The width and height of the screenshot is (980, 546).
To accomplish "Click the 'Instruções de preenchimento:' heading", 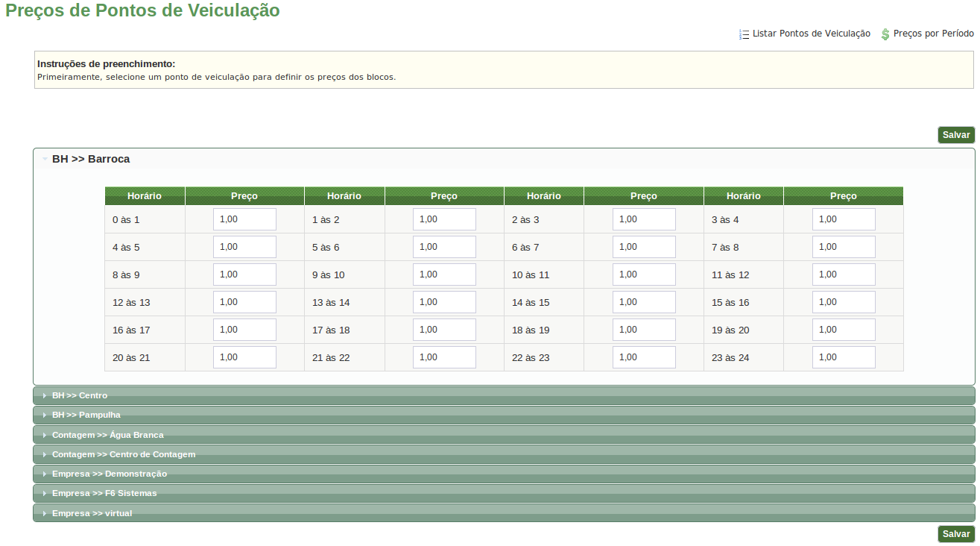I will (107, 64).
